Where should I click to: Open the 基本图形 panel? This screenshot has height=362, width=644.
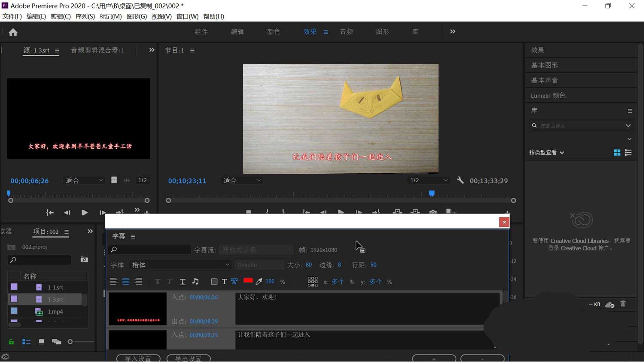544,65
